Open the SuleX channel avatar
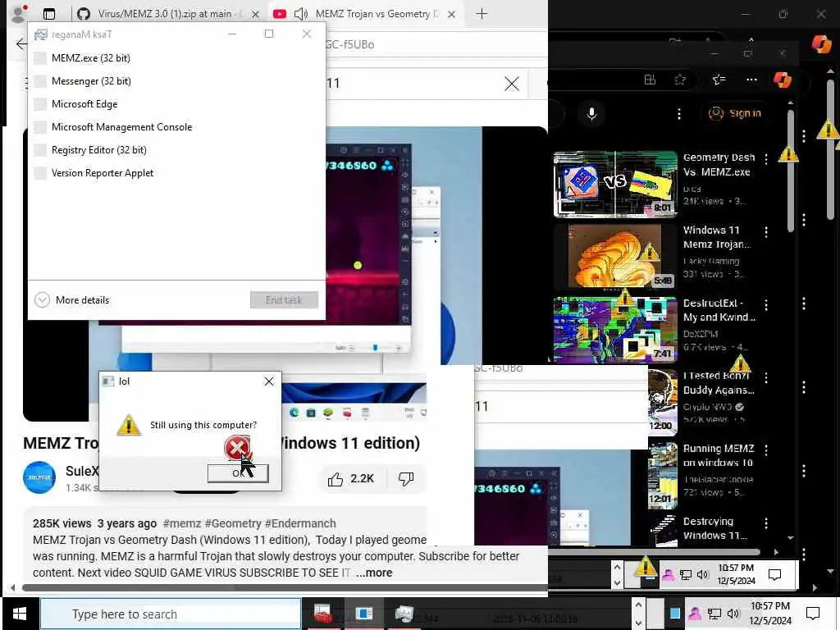The width and height of the screenshot is (840, 630). tap(39, 477)
